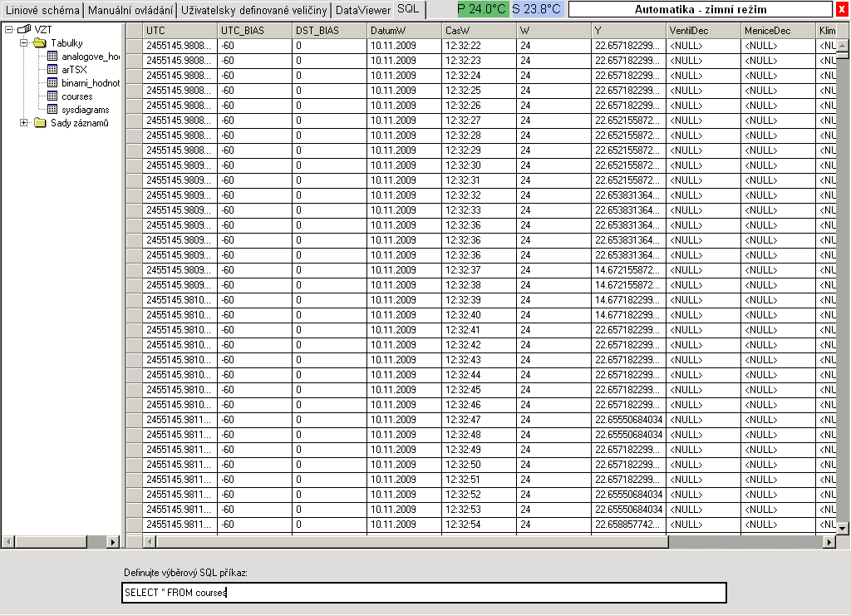Viewport: 851px width, 616px height.
Task: Click the VZT database icon
Action: coord(25,30)
